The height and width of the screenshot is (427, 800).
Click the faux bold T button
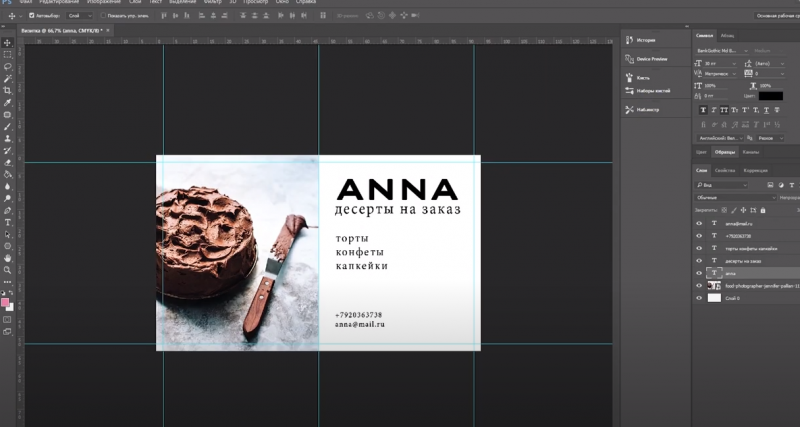tap(701, 110)
